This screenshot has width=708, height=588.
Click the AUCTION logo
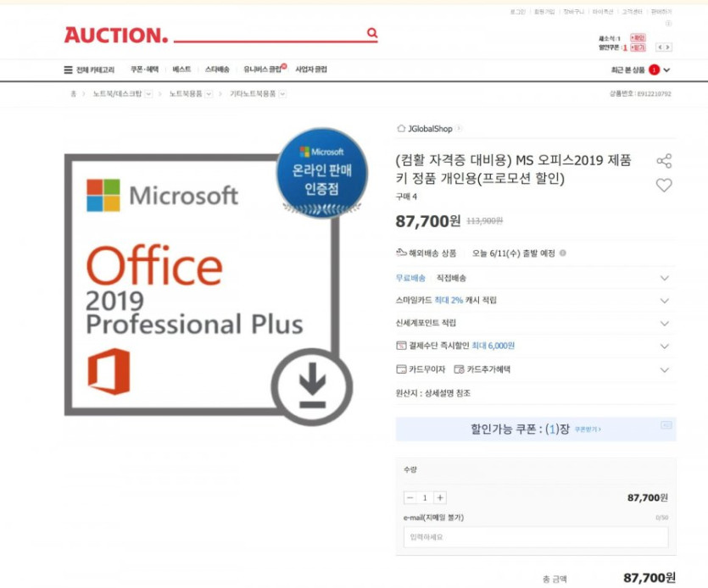click(116, 36)
